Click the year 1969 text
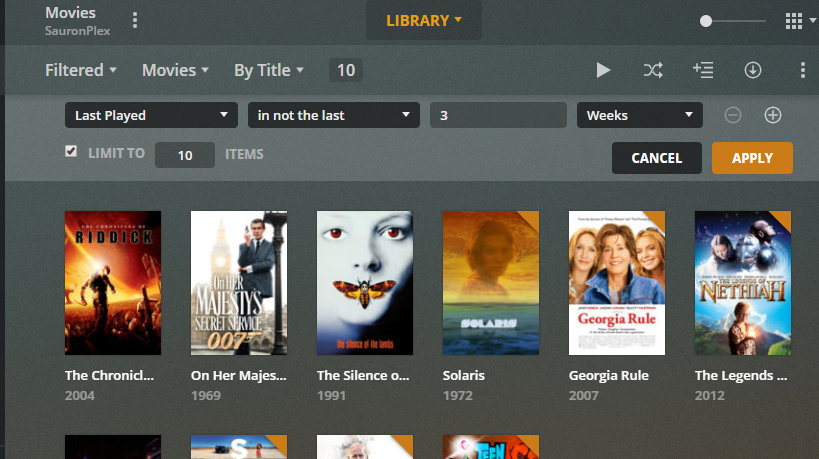This screenshot has height=459, width=819. tap(206, 395)
